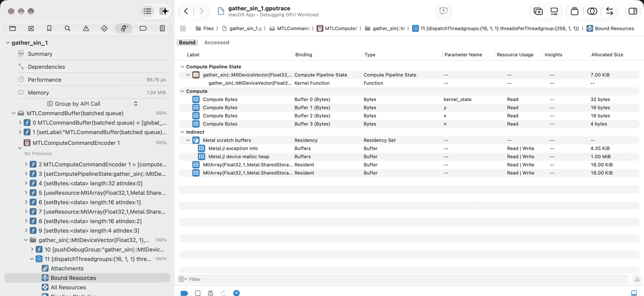The image size is (644, 296).
Task: Open the Breakpoint navigator tag icon
Action: (x=143, y=28)
